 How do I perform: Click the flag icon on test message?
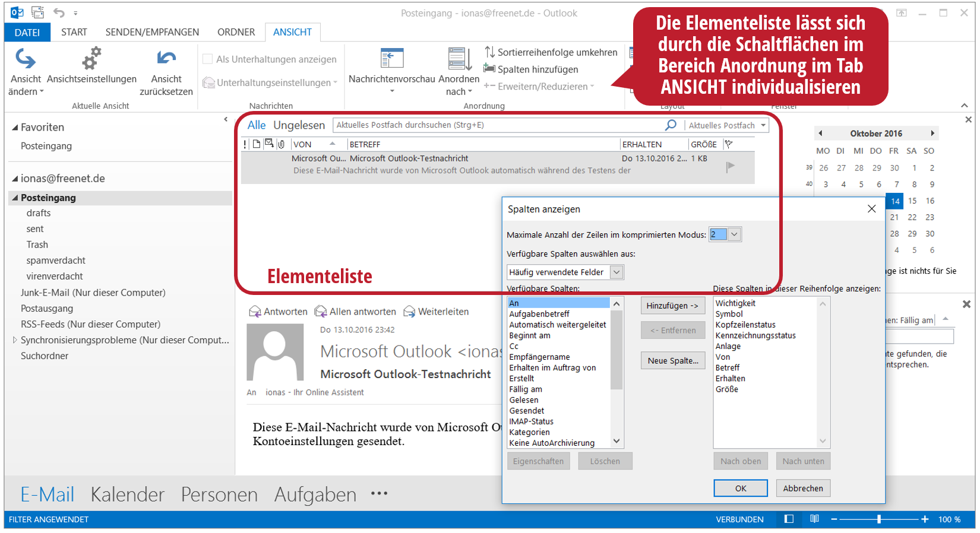731,167
